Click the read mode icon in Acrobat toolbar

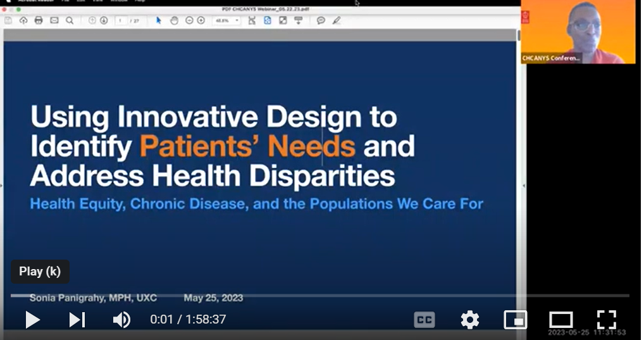(x=299, y=20)
